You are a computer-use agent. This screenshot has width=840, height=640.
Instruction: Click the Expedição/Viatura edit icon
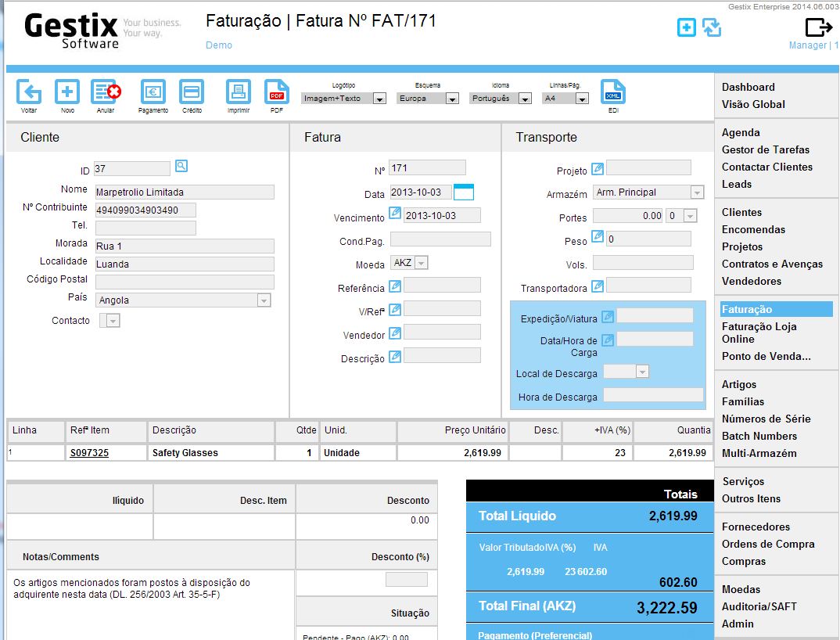click(x=608, y=317)
